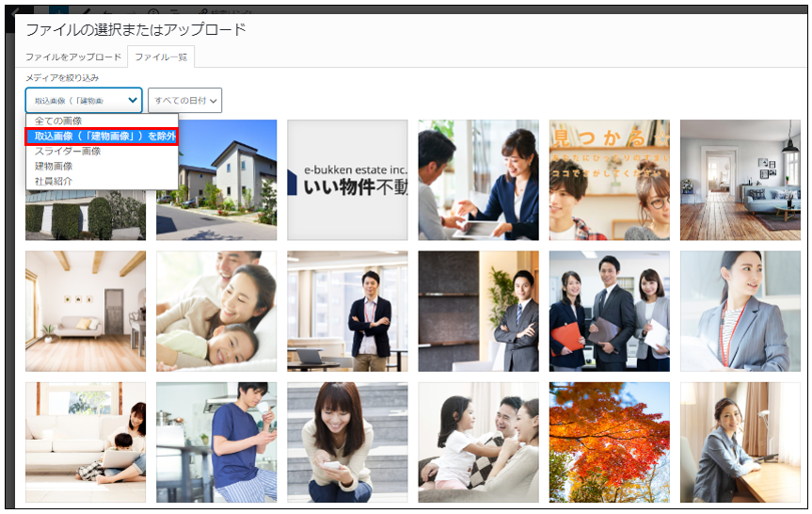Select 社員紹介 from the dropdown list
Screen dimensions: 812x514
pyautogui.click(x=54, y=181)
